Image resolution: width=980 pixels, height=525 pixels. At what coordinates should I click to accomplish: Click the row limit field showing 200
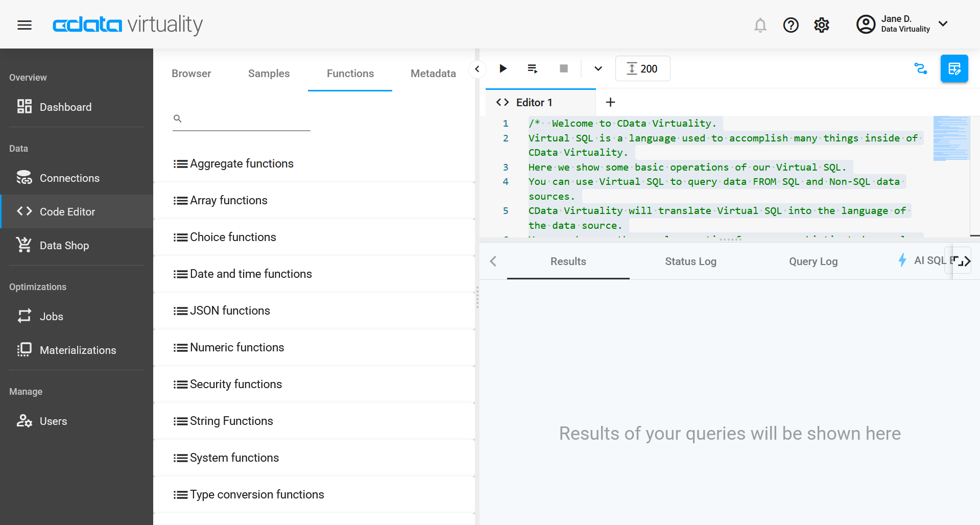click(x=642, y=68)
